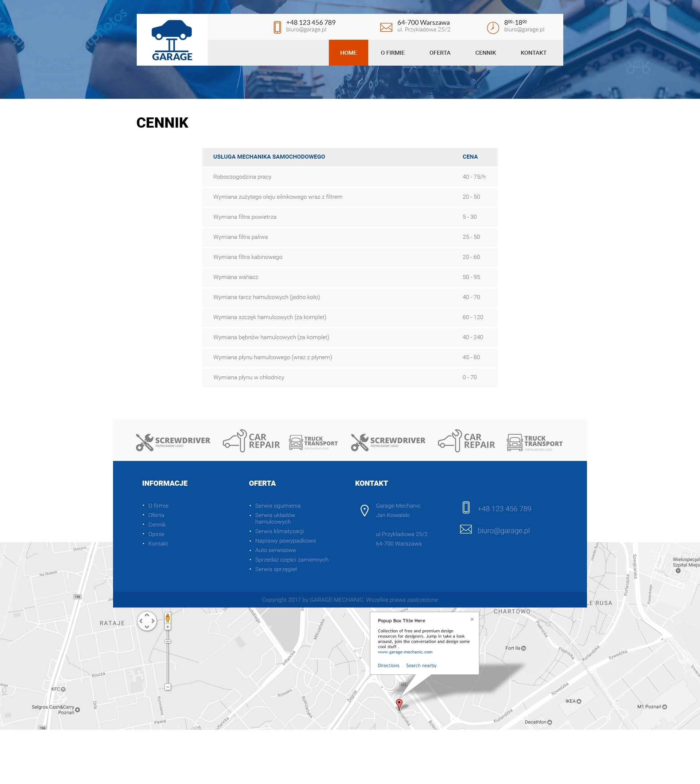Screen dimensions: 700x784
Task: Open Directions link in map popup
Action: pyautogui.click(x=388, y=665)
